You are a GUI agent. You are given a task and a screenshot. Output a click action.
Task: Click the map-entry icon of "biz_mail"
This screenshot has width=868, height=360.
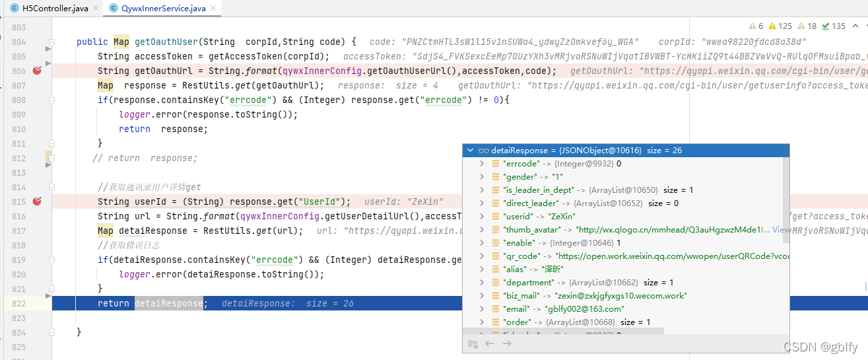496,296
